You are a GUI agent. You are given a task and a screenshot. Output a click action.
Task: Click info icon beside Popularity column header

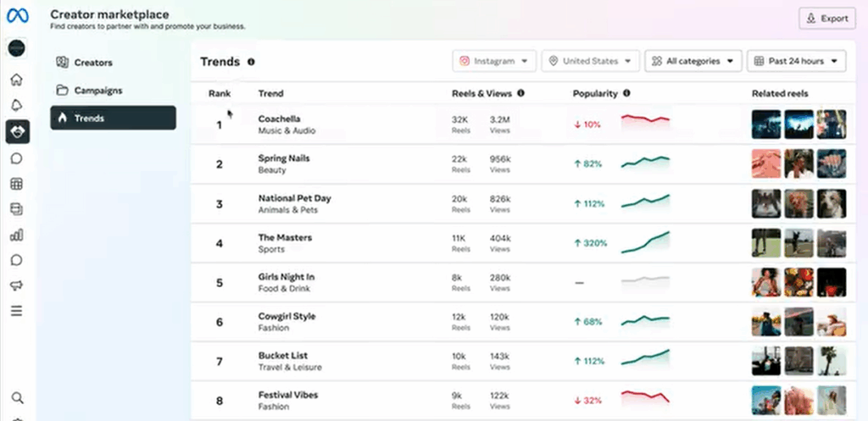626,93
